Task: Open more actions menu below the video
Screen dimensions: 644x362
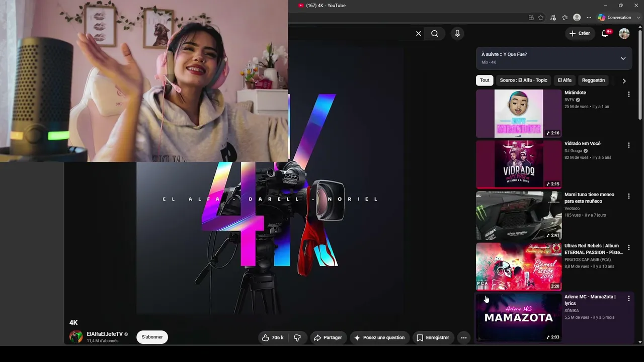Action: point(464,338)
